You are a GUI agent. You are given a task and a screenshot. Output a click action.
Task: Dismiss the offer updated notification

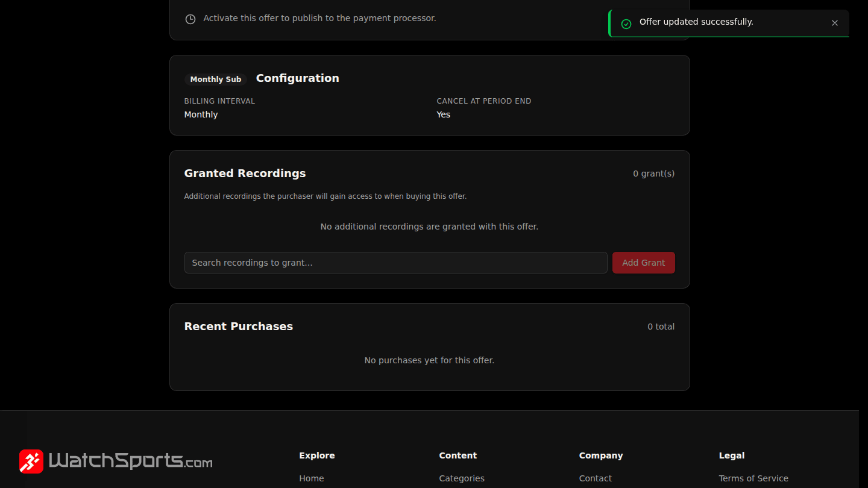point(834,23)
